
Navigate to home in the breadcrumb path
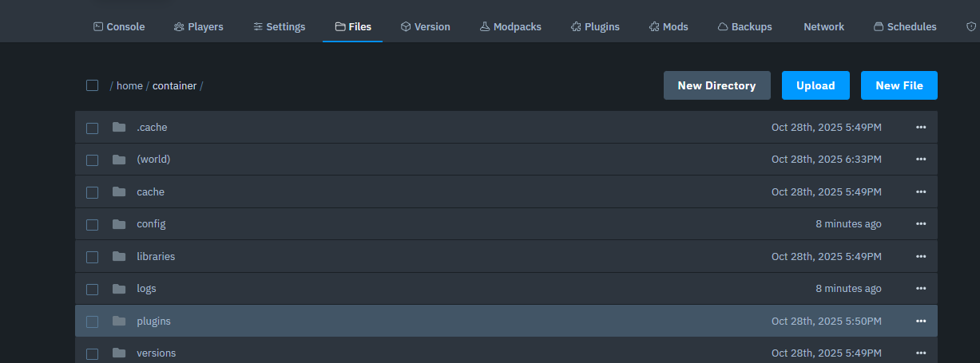pos(129,85)
